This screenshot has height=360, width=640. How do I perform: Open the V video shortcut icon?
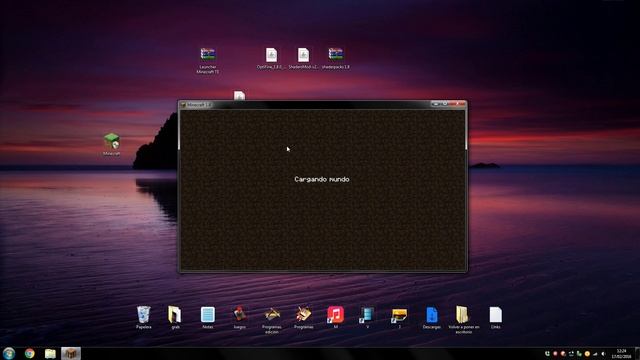tap(367, 317)
